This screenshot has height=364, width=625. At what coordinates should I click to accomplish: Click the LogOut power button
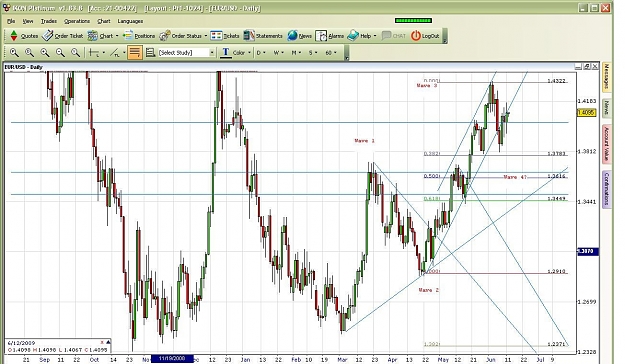tap(425, 36)
